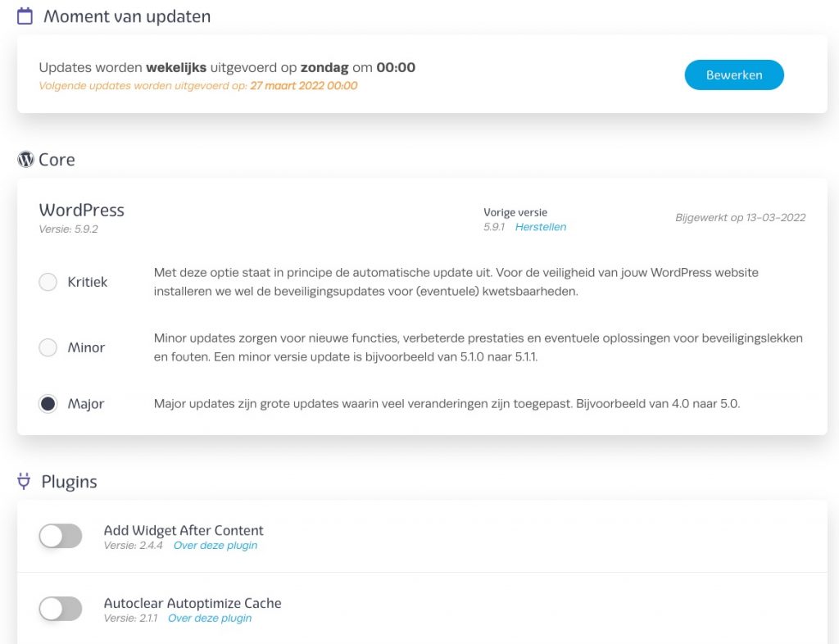Click the Moment van updaten heading
This screenshot has width=839, height=644.
[x=127, y=16]
